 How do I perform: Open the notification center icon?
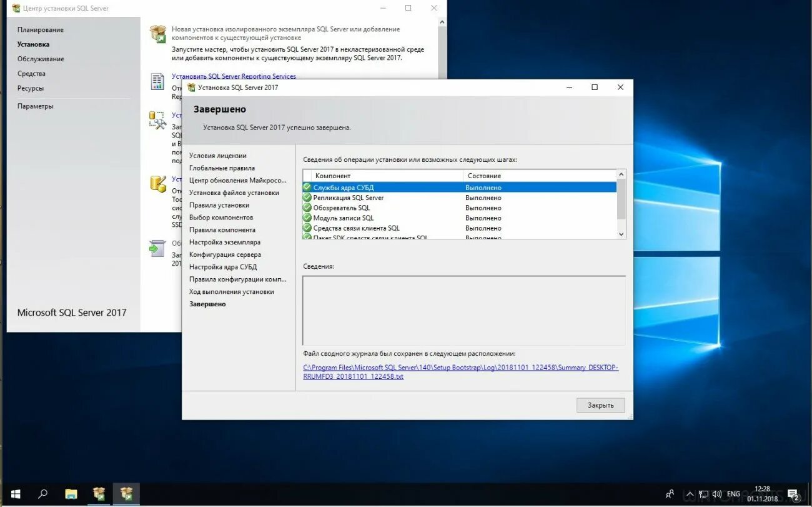coord(793,494)
